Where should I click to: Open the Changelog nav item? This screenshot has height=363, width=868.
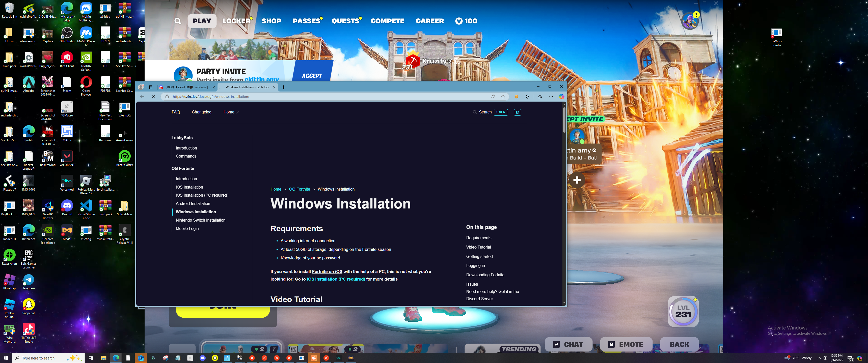click(x=202, y=112)
